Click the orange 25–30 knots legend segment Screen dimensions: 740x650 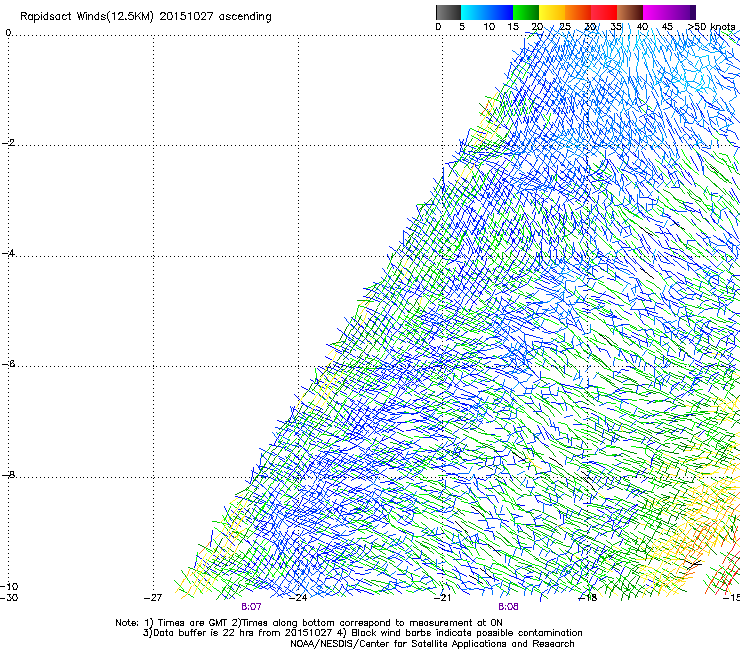tap(578, 12)
